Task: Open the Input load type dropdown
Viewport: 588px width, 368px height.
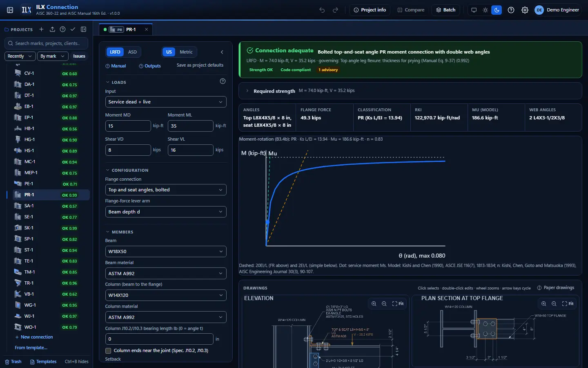Action: 166,102
